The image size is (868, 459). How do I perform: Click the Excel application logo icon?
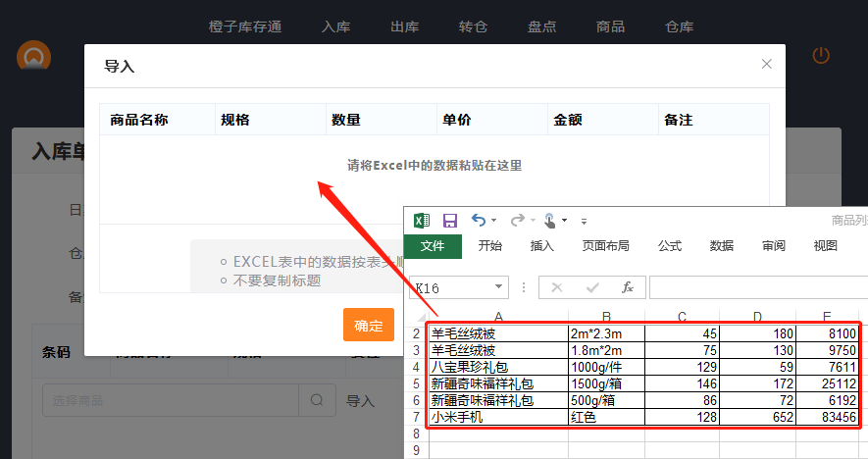(422, 221)
